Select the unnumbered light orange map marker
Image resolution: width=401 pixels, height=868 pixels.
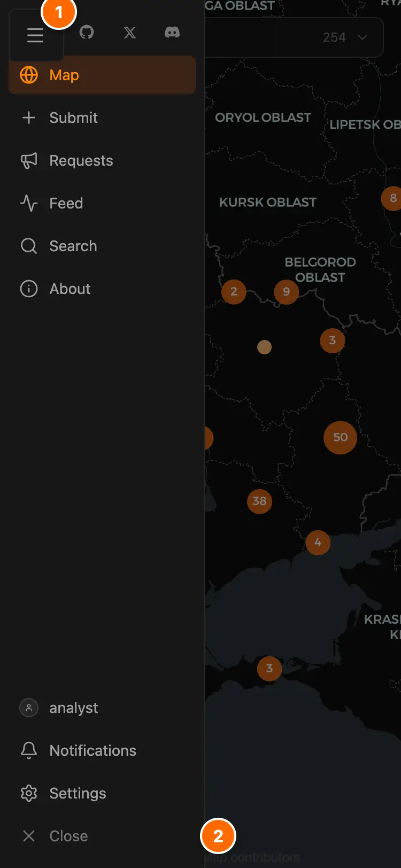pyautogui.click(x=264, y=347)
